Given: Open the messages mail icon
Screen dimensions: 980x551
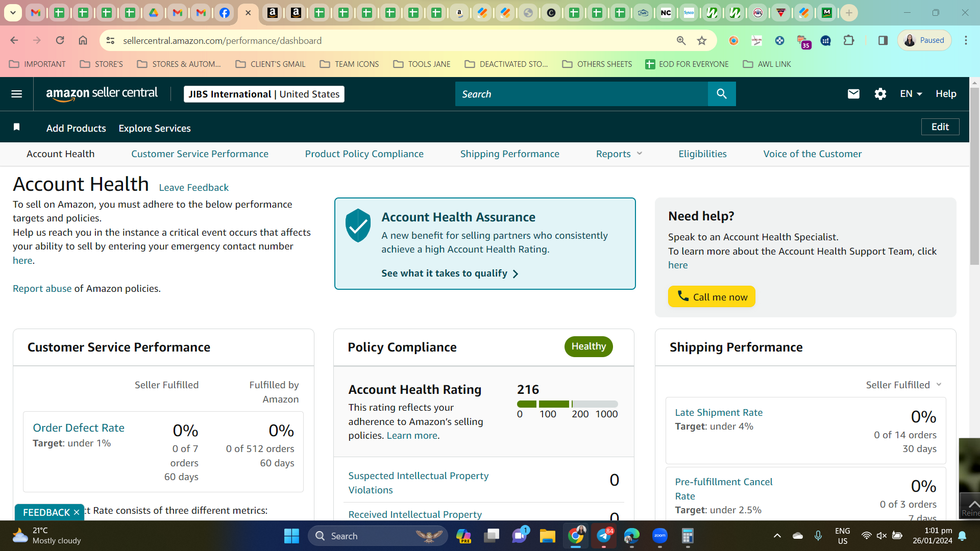Looking at the screenshot, I should click(x=853, y=94).
